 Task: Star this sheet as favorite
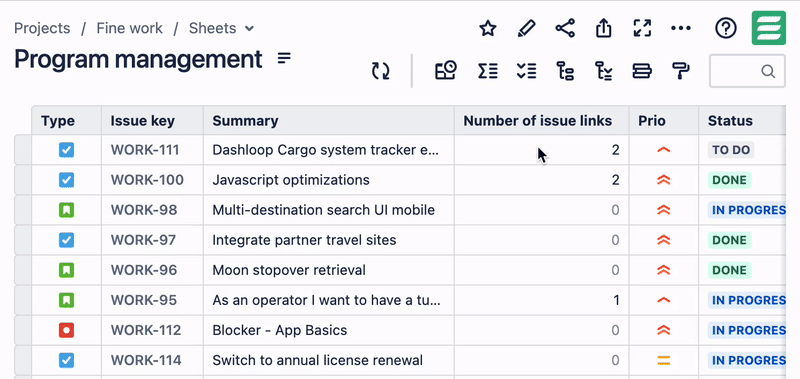click(x=488, y=28)
